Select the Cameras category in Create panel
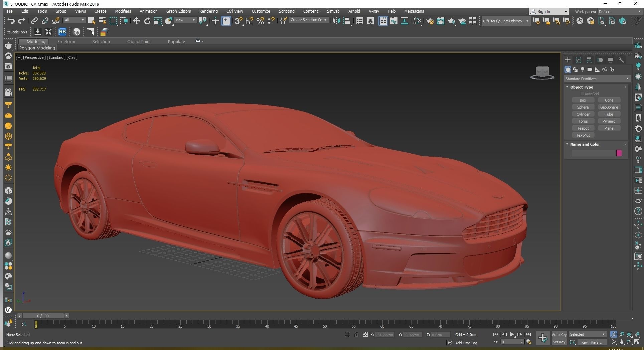 (590, 69)
